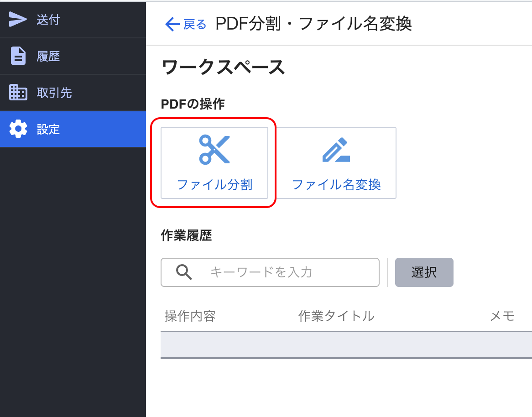Click the 取引先 building icon
The width and height of the screenshot is (532, 417).
click(18, 93)
